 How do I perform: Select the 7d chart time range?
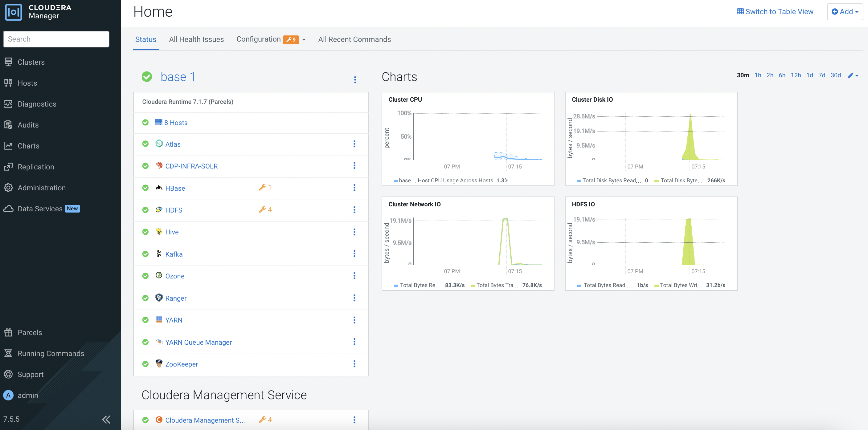tap(821, 75)
